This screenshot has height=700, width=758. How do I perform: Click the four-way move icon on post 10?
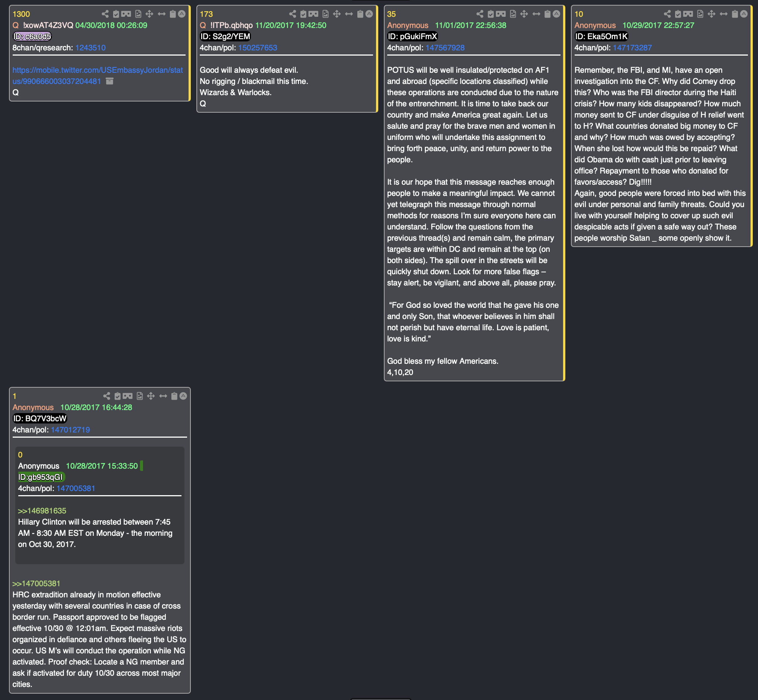[711, 14]
